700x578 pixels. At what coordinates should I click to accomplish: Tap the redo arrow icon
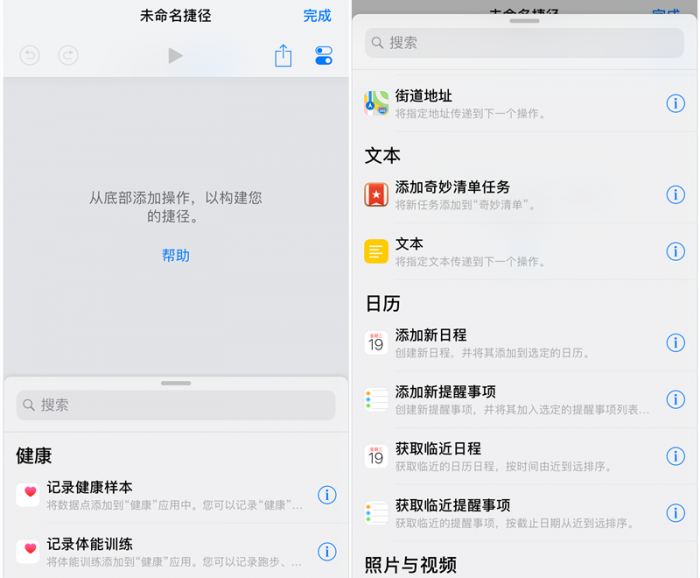coord(67,56)
